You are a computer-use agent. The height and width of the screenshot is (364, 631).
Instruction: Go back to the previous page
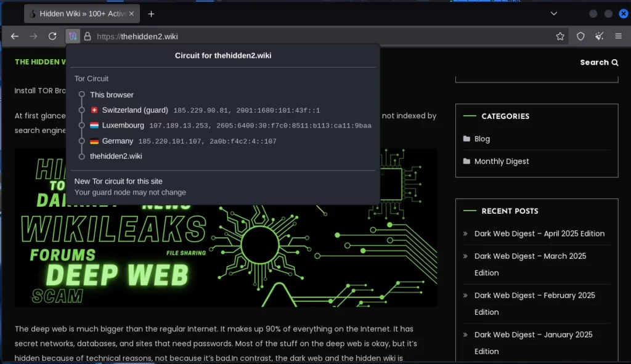point(15,36)
